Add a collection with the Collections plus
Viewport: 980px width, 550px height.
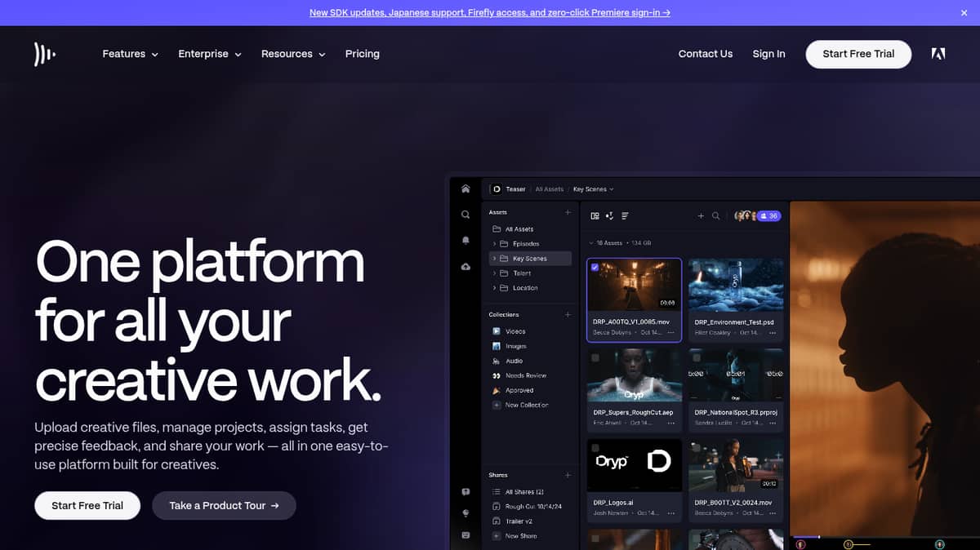[568, 315]
